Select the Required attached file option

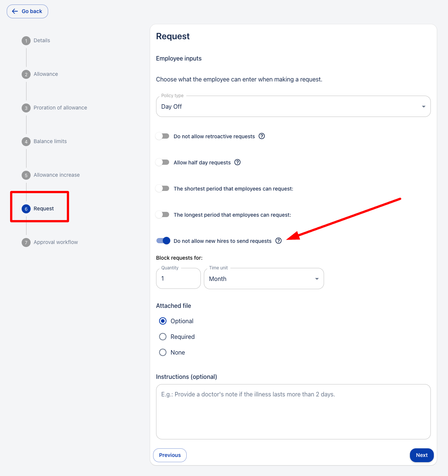(x=163, y=337)
